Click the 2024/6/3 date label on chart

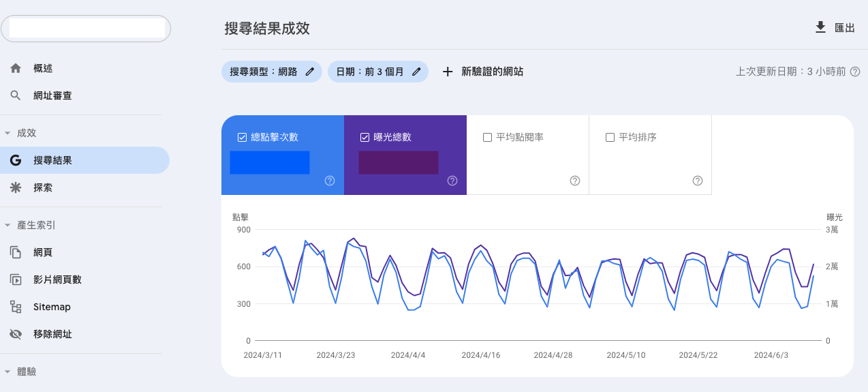point(773,355)
